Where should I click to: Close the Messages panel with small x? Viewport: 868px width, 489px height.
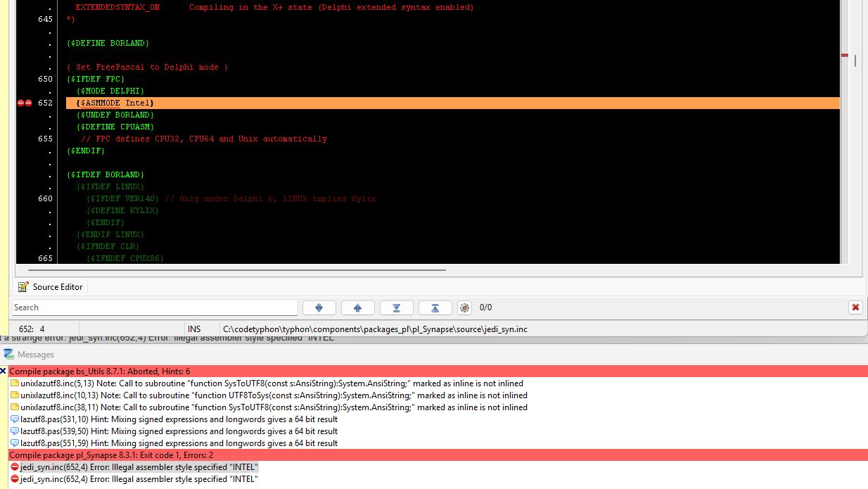[x=3, y=371]
